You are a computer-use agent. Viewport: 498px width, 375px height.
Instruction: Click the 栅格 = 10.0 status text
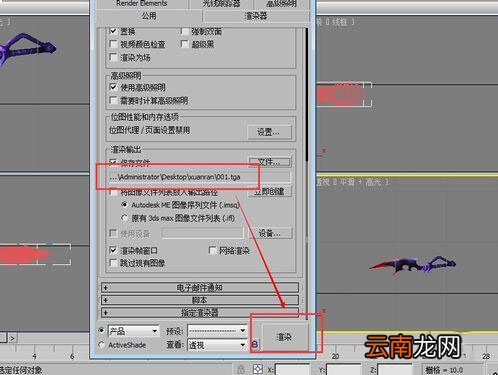tap(444, 370)
